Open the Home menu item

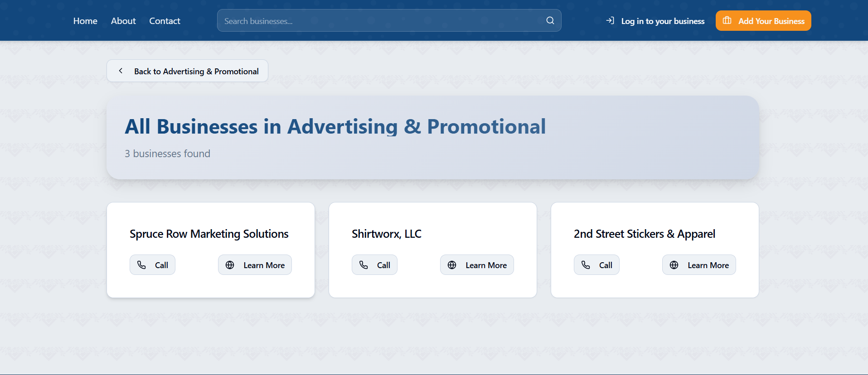(85, 21)
